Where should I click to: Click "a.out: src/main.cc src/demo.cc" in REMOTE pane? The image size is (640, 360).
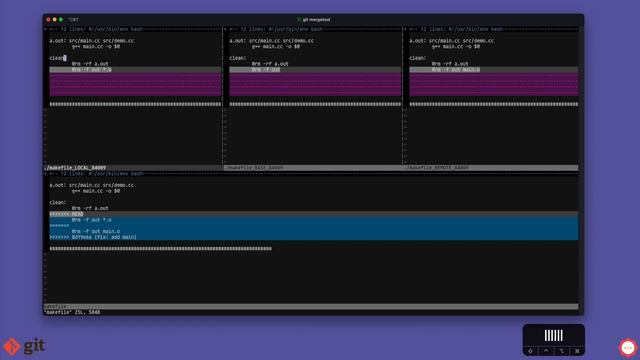click(451, 41)
